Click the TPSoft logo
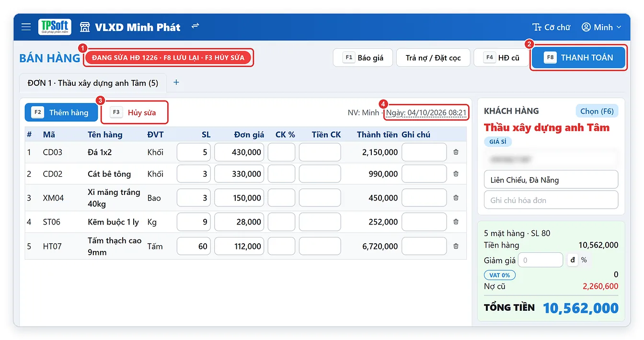 coord(55,27)
